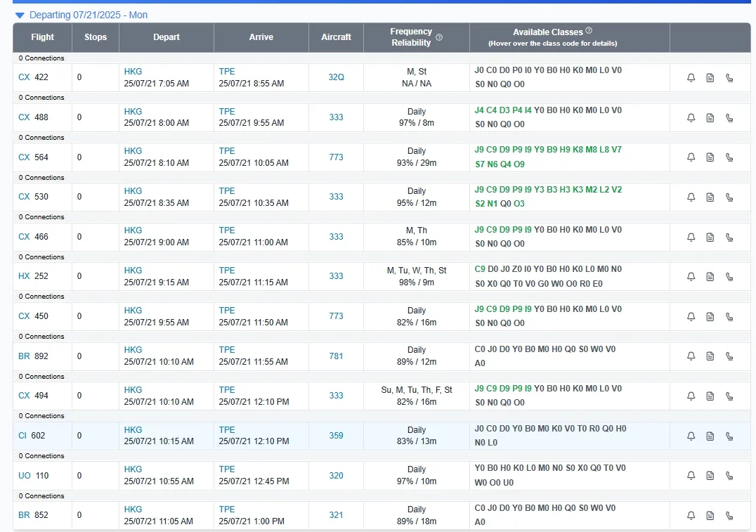Screen dimensions: 756x532
Task: Click the phone icon for CX 450
Action: [x=729, y=317]
